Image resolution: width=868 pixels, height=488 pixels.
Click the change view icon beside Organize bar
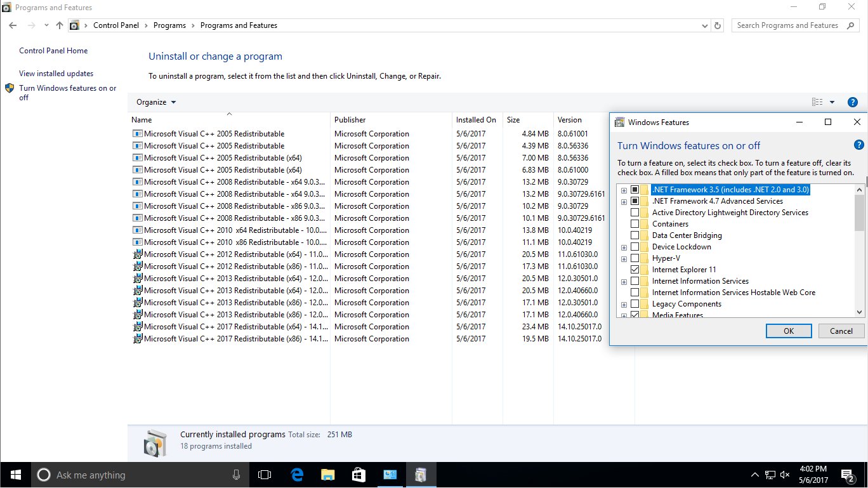coord(817,102)
